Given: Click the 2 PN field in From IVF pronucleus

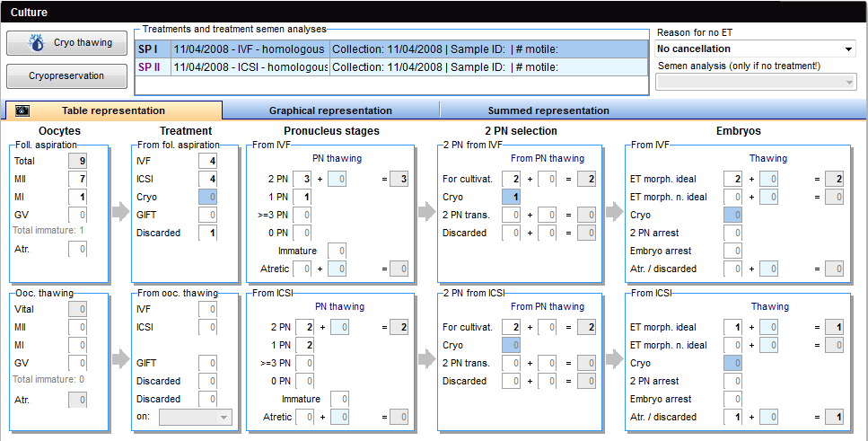Looking at the screenshot, I should click(304, 179).
